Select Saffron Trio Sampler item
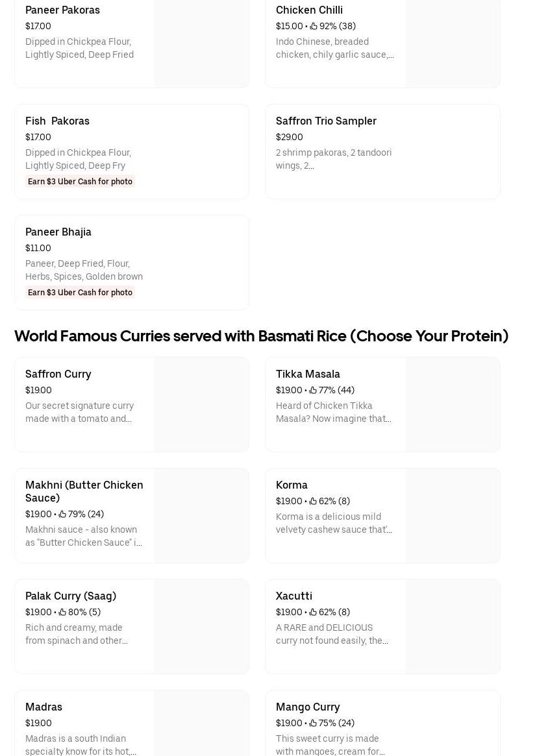Viewport: 535px width, 756px height. 382,151
